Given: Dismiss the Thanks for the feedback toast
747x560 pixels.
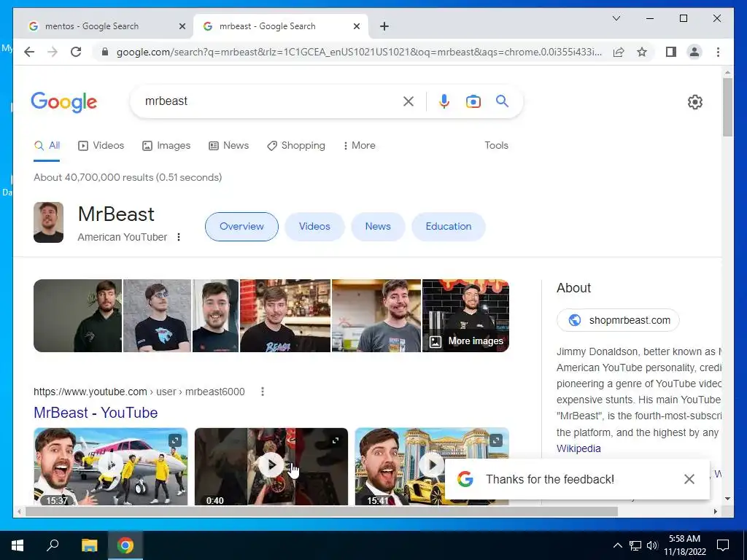Looking at the screenshot, I should pyautogui.click(x=689, y=479).
